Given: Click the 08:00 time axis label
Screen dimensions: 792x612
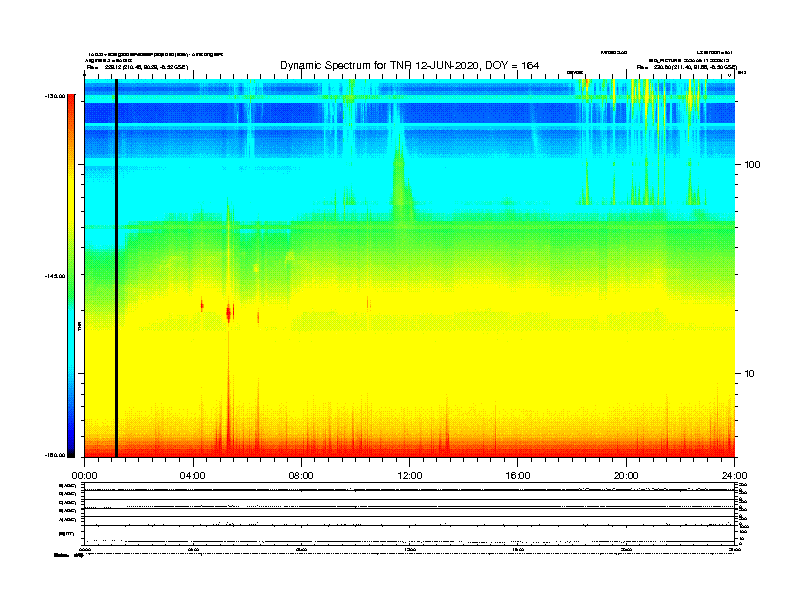Looking at the screenshot, I should tap(301, 476).
